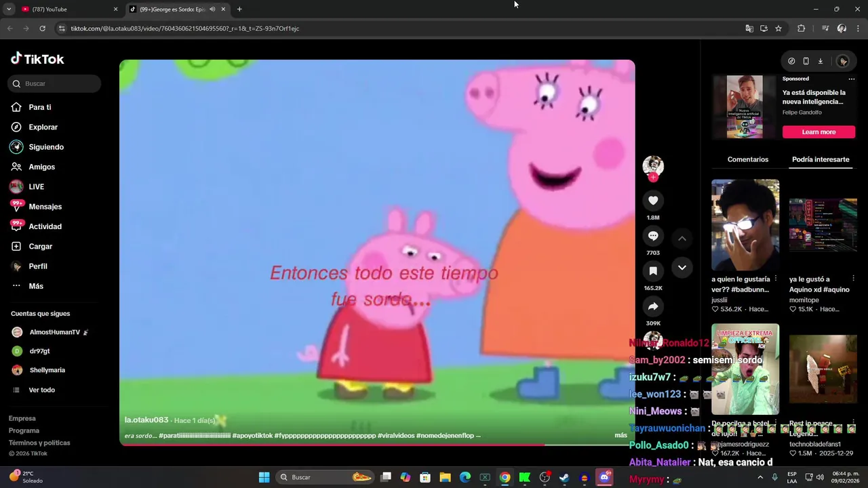Open the Windows Start menu
This screenshot has height=488, width=868.
(264, 477)
